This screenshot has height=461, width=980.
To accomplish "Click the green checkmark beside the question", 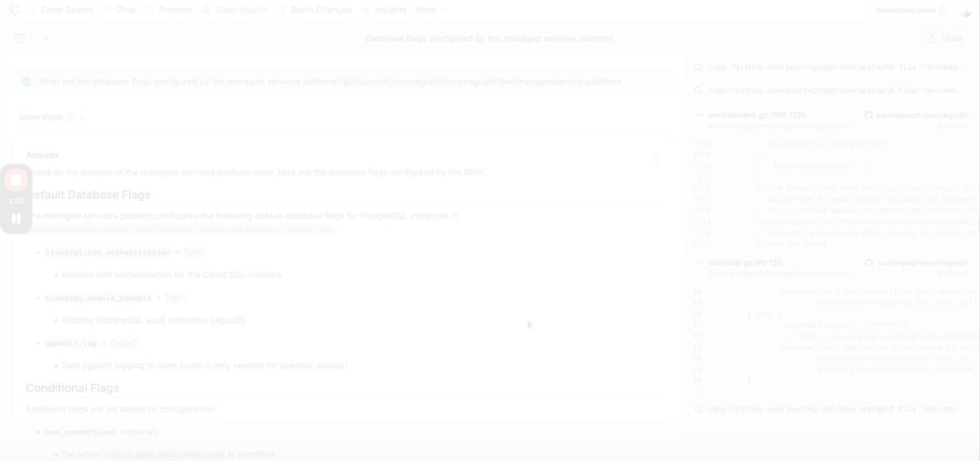I will pyautogui.click(x=27, y=81).
